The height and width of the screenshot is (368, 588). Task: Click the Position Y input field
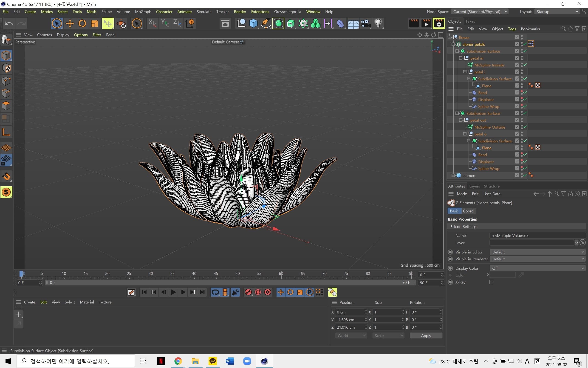[351, 319]
